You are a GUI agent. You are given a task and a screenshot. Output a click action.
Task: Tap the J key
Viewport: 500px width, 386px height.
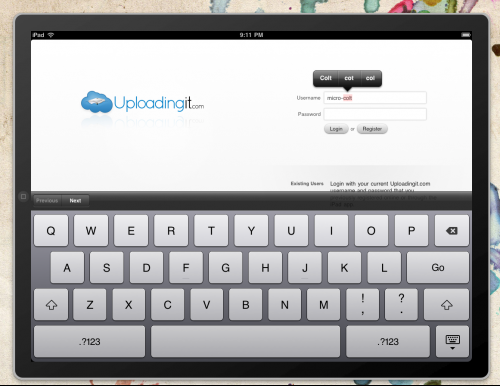305,268
